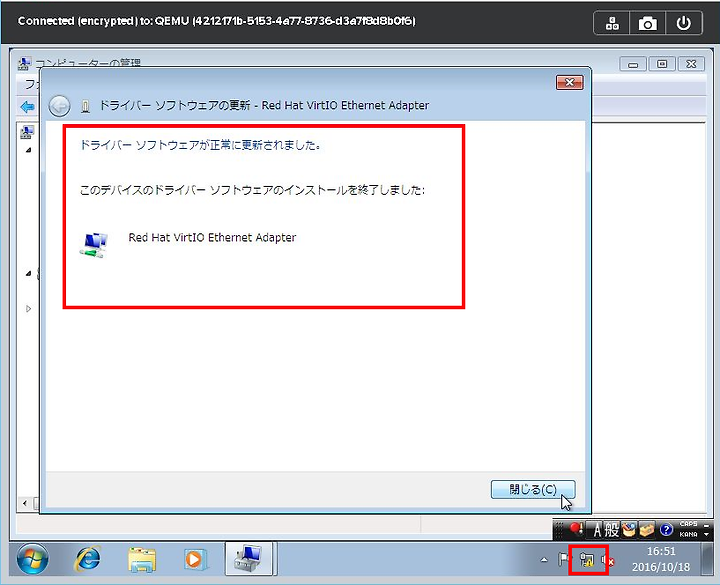Select the Computer Management root tree icon

[x=27, y=132]
